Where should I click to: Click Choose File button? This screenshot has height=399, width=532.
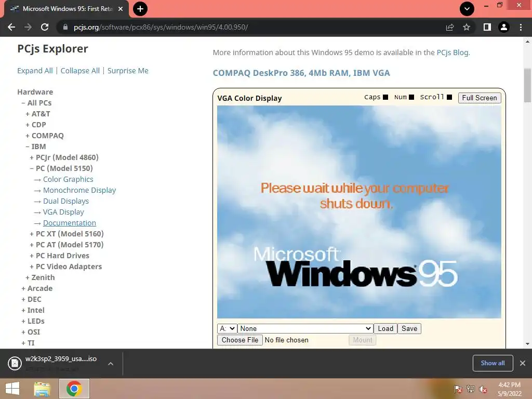240,340
